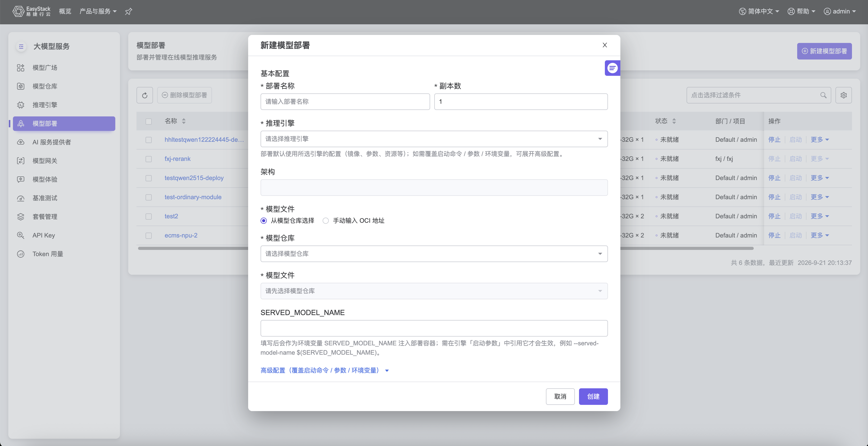This screenshot has height=446, width=868.
Task: Open the 帮助 menu
Action: (801, 11)
